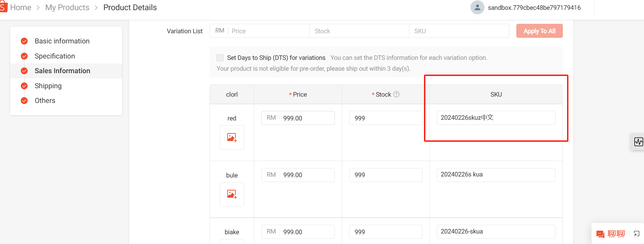Navigate to My Products breadcrumb

[x=67, y=7]
